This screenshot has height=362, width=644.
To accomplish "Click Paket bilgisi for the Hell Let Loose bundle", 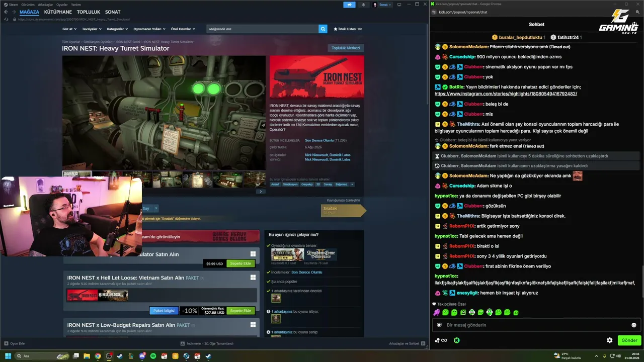I will (164, 311).
